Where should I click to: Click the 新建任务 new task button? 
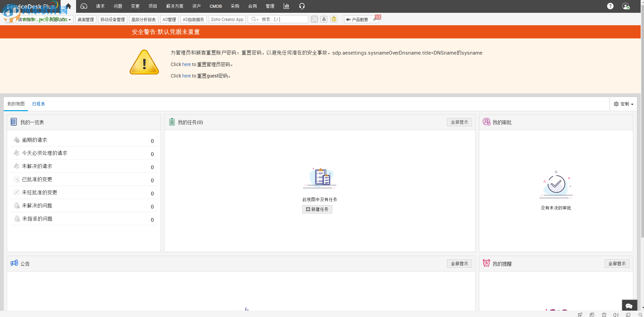tap(317, 209)
